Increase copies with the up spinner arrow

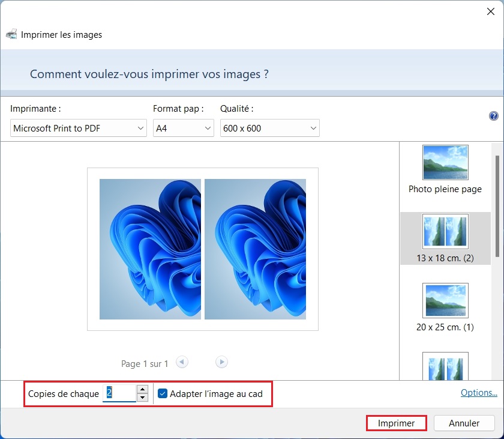tap(142, 390)
